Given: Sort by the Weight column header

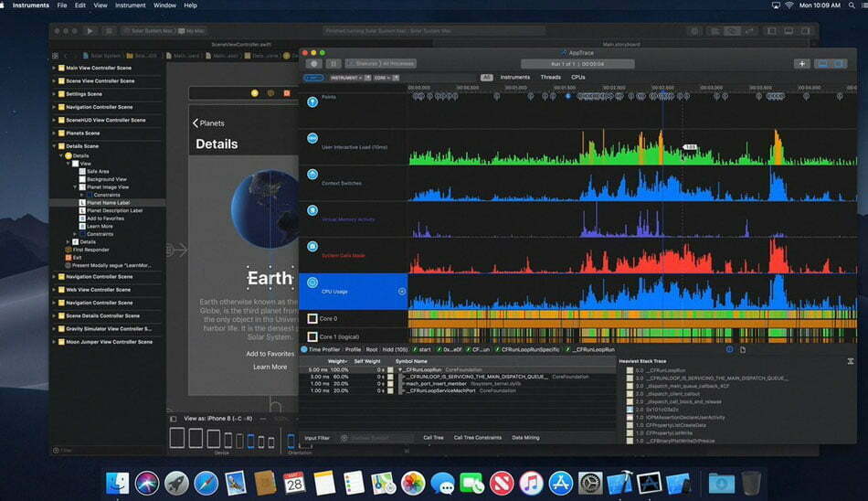Looking at the screenshot, I should tap(336, 361).
